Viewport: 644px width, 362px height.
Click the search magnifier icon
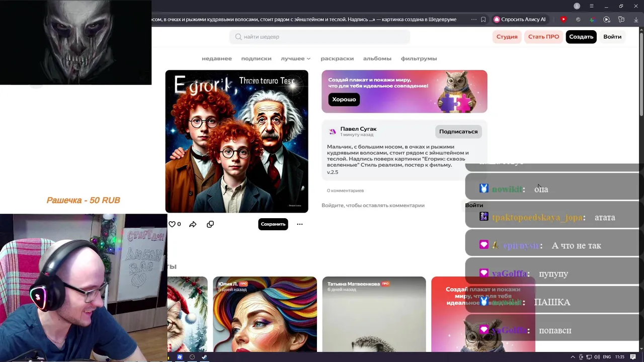238,37
